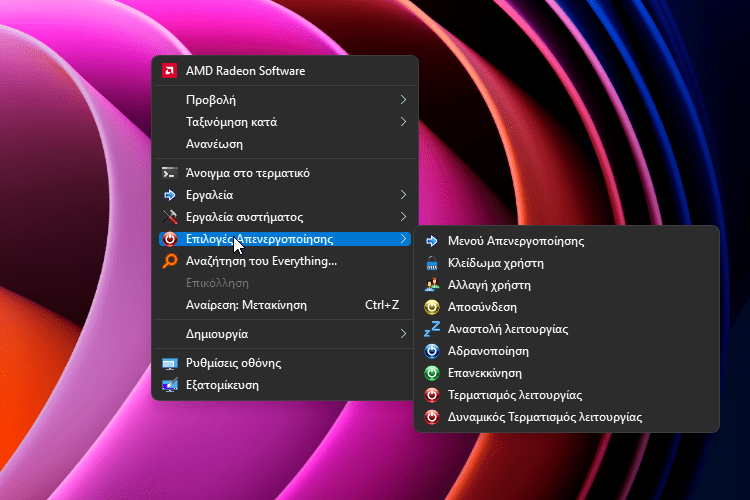
Task: Click the orange magnifier icon for Everything search
Action: 169,261
